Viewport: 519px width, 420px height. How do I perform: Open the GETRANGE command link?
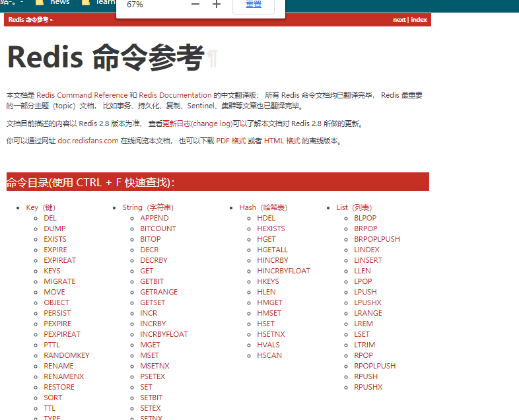pyautogui.click(x=158, y=293)
